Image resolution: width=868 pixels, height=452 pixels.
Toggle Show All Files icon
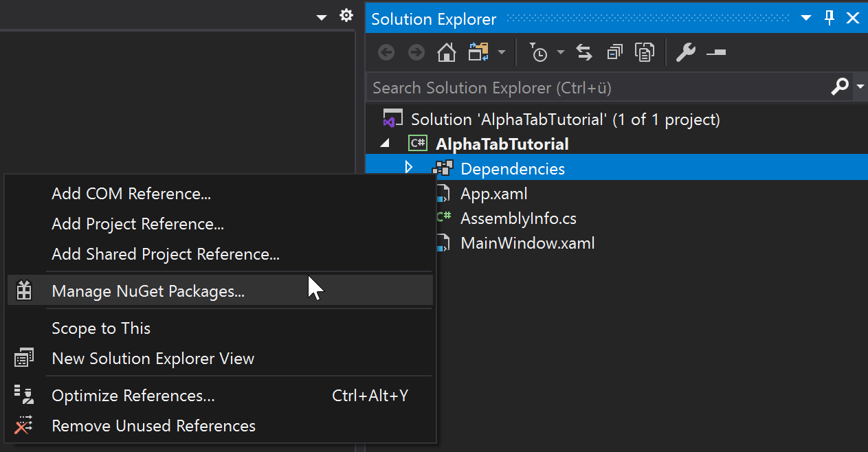pyautogui.click(x=645, y=53)
